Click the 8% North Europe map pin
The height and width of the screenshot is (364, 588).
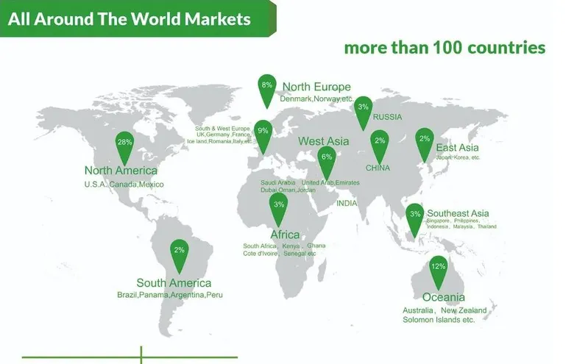[x=266, y=87]
